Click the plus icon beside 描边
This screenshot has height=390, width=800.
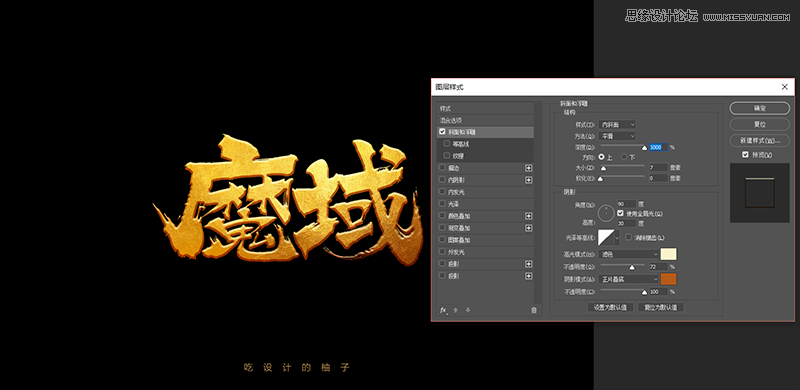coord(529,168)
